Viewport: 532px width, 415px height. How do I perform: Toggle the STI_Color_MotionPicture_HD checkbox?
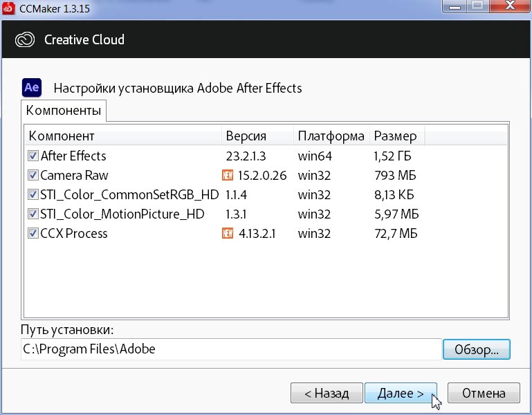[33, 214]
